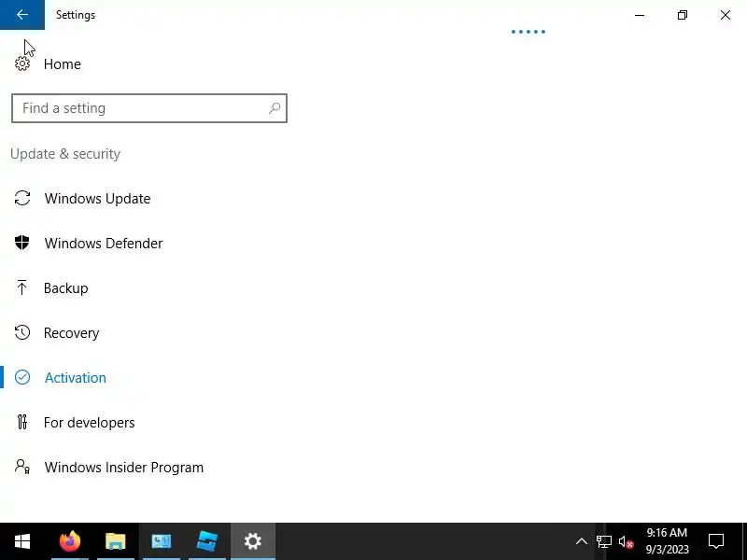Click the Windows Update refresh icon
This screenshot has width=747, height=560.
pos(22,198)
